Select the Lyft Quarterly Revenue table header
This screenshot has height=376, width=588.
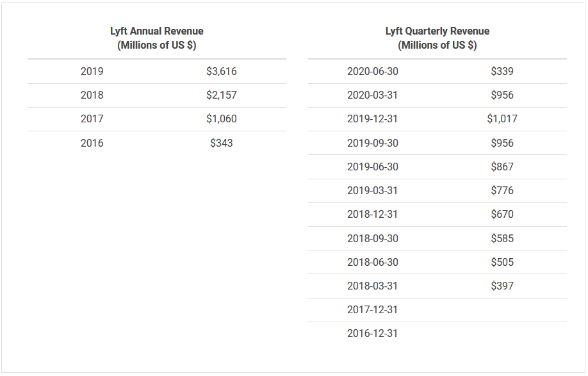point(437,38)
